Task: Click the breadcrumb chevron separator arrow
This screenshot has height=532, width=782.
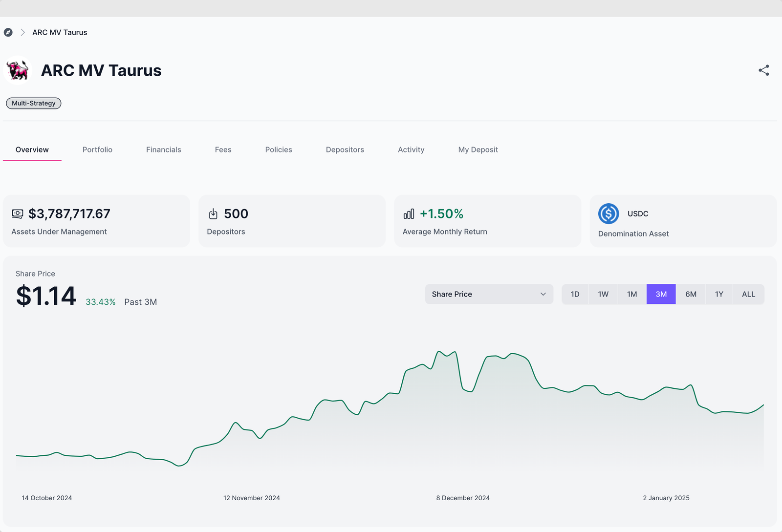Action: [22, 32]
